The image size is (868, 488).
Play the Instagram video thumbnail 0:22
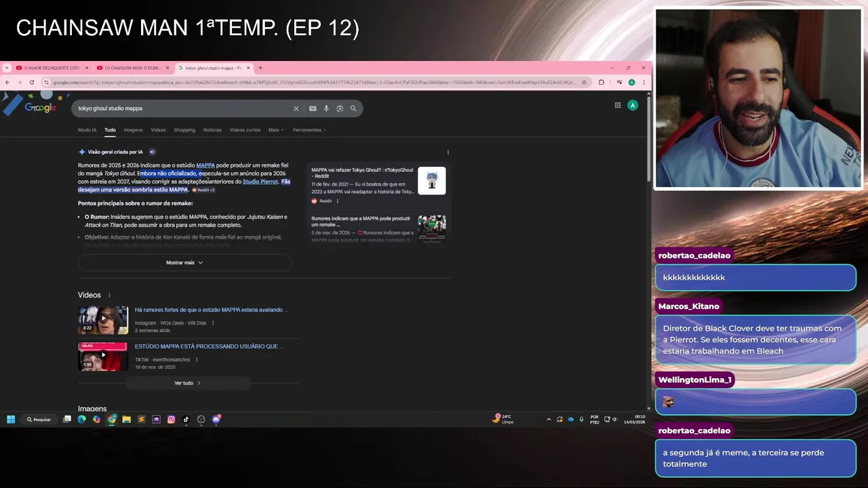(x=103, y=319)
